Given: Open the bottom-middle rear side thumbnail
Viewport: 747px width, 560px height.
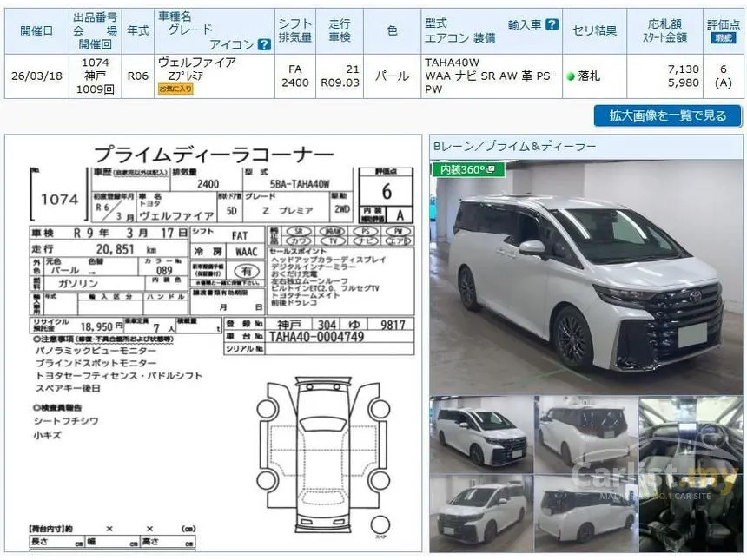Looking at the screenshot, I should 586,513.
